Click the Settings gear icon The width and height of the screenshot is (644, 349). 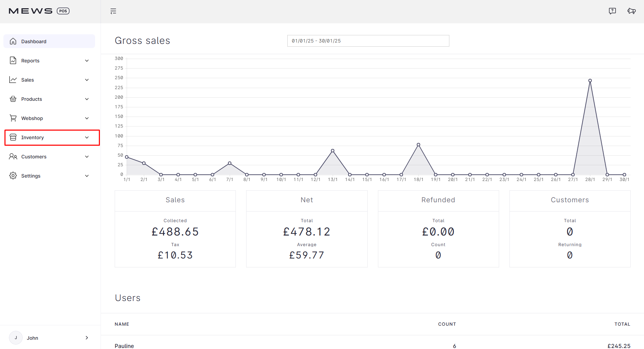(x=13, y=176)
